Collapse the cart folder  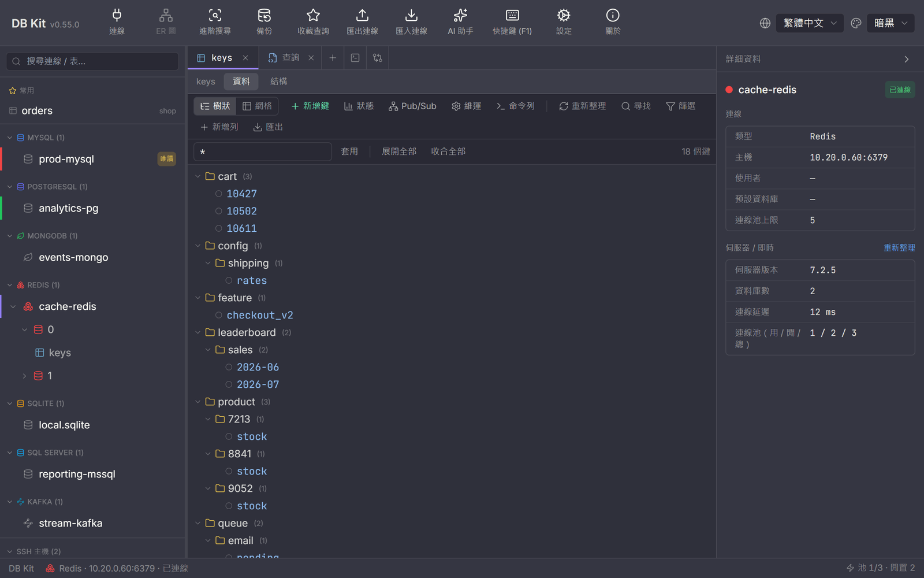click(198, 176)
